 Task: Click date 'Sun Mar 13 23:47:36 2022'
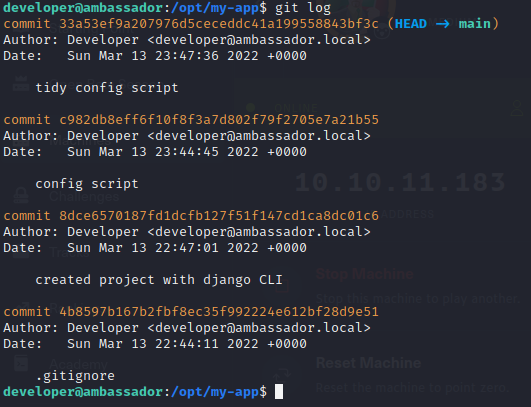point(163,56)
